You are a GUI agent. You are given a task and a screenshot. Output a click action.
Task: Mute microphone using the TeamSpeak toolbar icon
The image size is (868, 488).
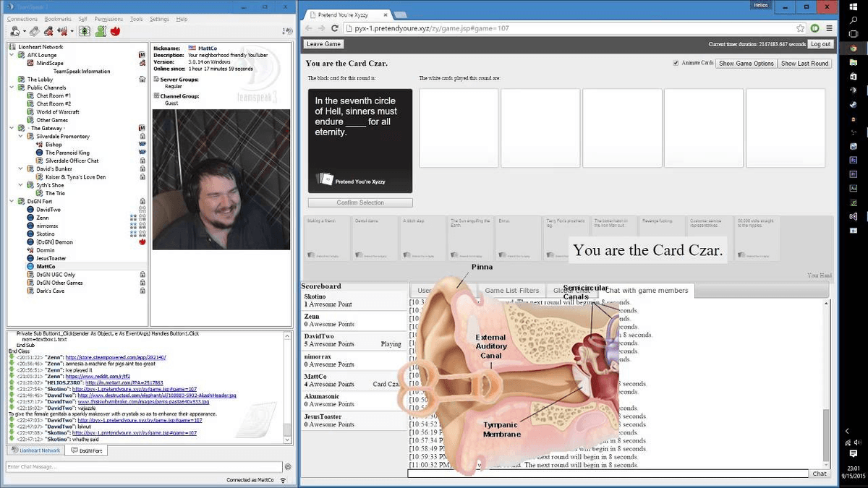click(x=48, y=31)
